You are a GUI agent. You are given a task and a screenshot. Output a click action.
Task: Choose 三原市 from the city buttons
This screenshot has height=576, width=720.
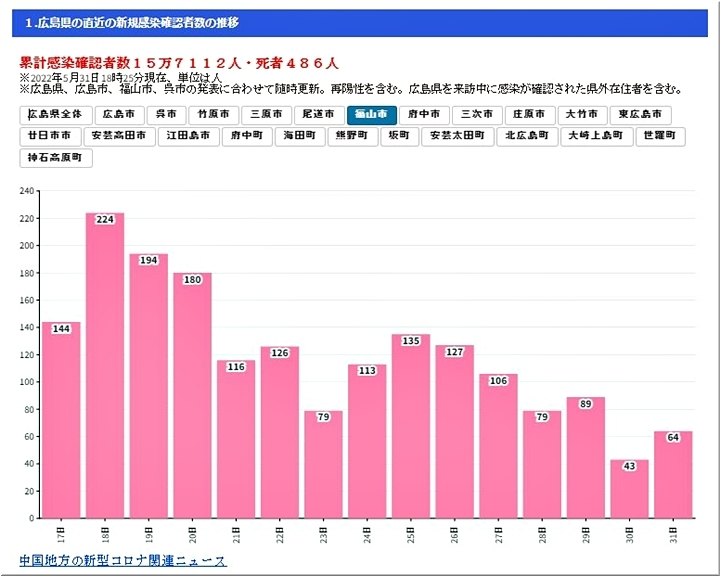coord(267,115)
